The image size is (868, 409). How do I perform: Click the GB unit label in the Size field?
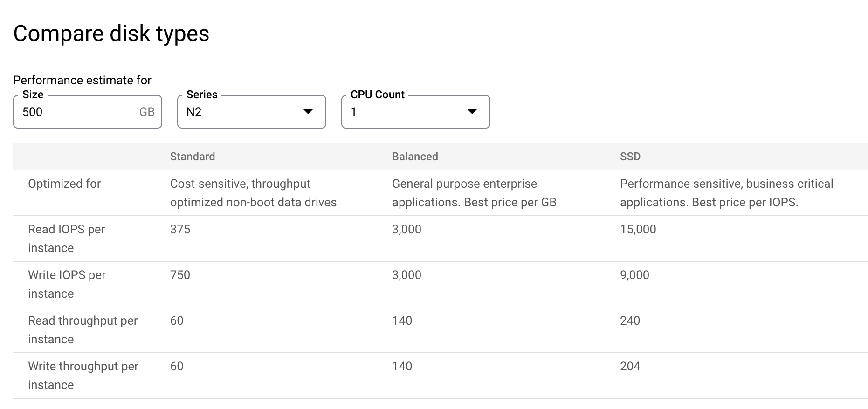[147, 112]
